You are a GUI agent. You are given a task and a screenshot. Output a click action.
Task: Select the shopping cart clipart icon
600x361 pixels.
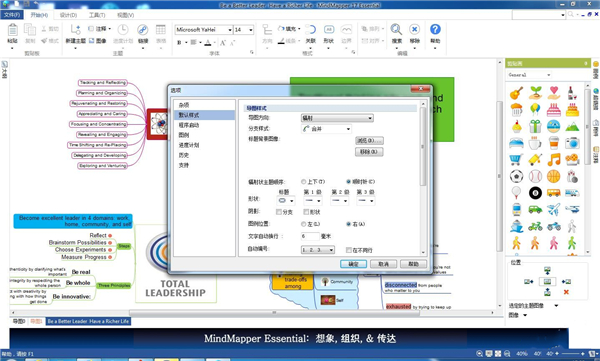pyautogui.click(x=516, y=160)
